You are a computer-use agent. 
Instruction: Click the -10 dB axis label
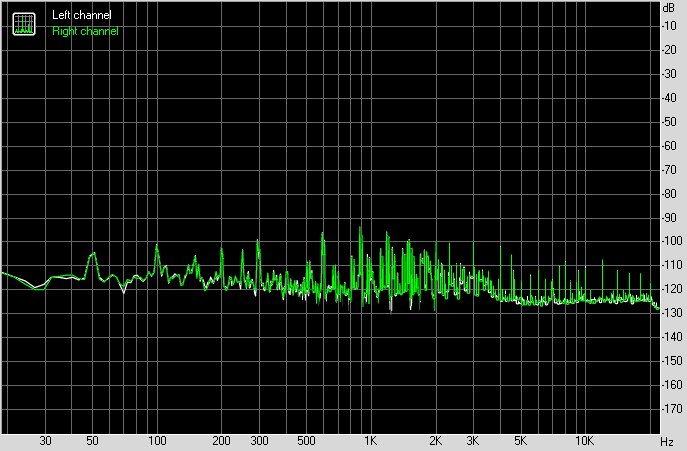pyautogui.click(x=669, y=26)
